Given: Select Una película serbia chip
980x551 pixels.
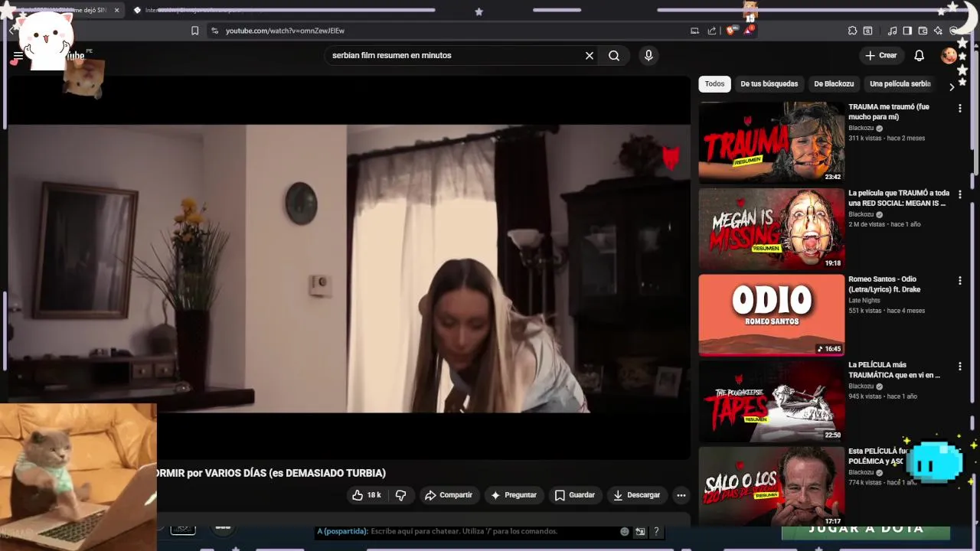Looking at the screenshot, I should coord(900,83).
